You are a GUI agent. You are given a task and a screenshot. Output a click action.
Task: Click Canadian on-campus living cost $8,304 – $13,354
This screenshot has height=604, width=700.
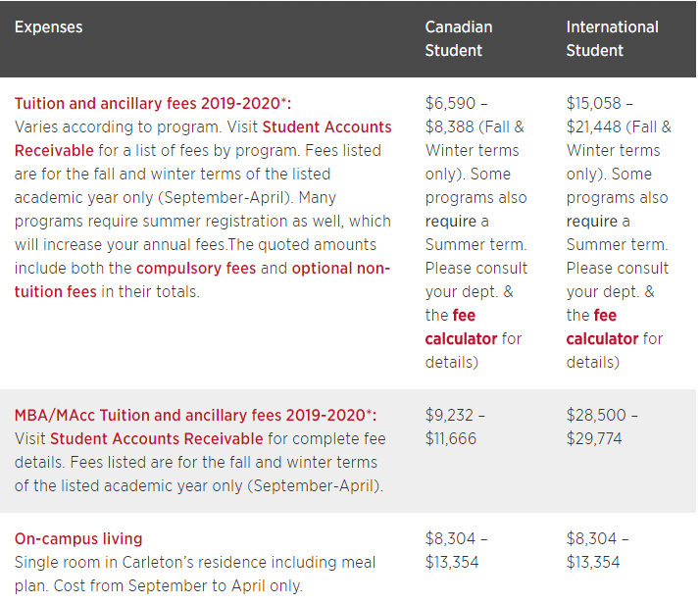456,550
